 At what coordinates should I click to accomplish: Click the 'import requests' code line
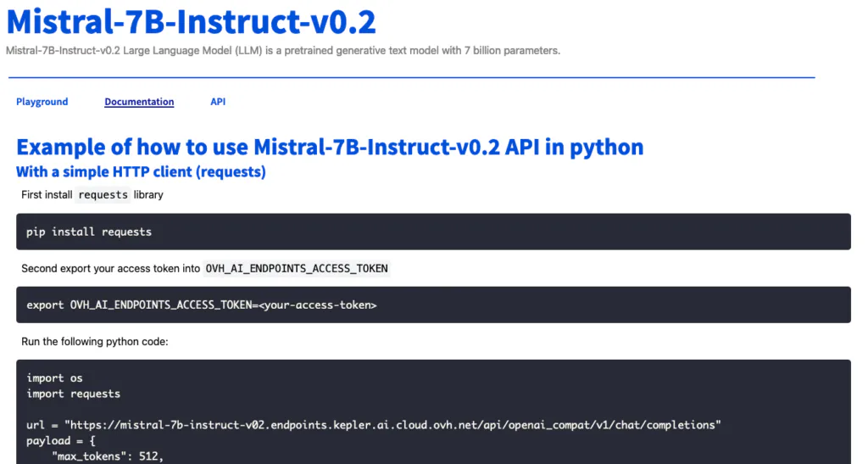(73, 394)
